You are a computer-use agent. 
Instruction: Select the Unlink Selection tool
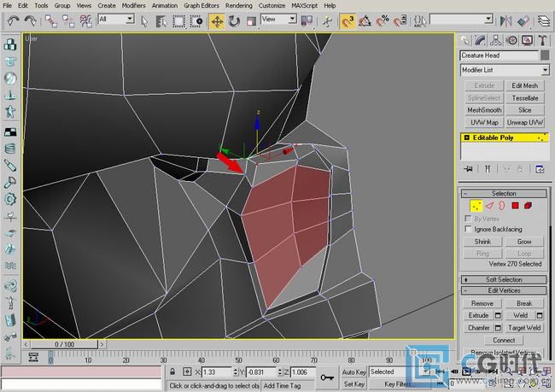68,21
